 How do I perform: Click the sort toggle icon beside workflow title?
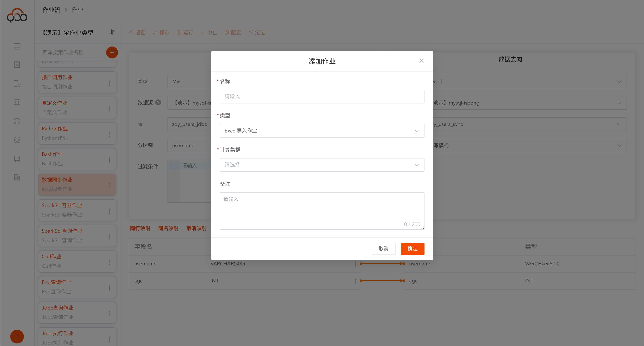click(112, 32)
